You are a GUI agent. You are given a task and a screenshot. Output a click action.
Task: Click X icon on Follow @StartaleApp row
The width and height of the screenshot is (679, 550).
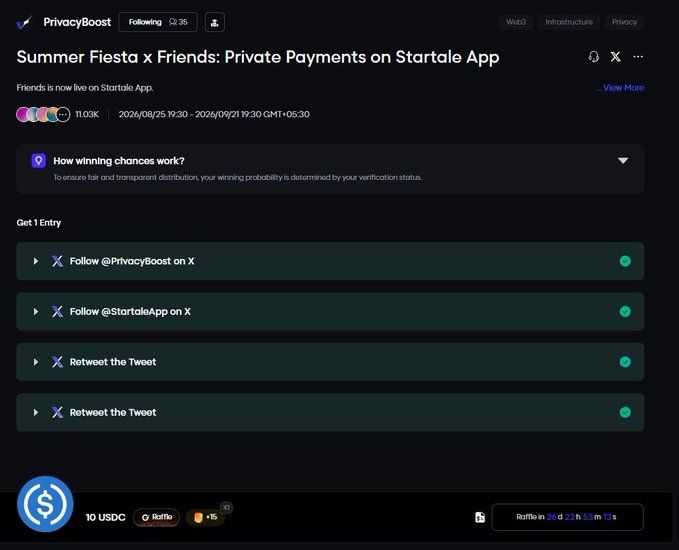click(x=57, y=311)
